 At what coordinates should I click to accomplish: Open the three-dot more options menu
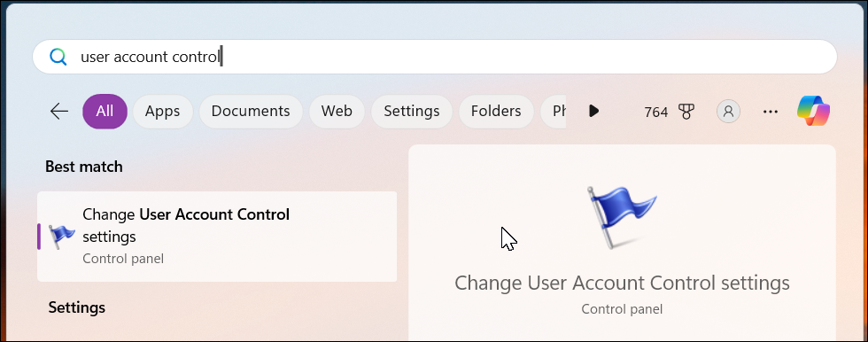click(x=770, y=112)
